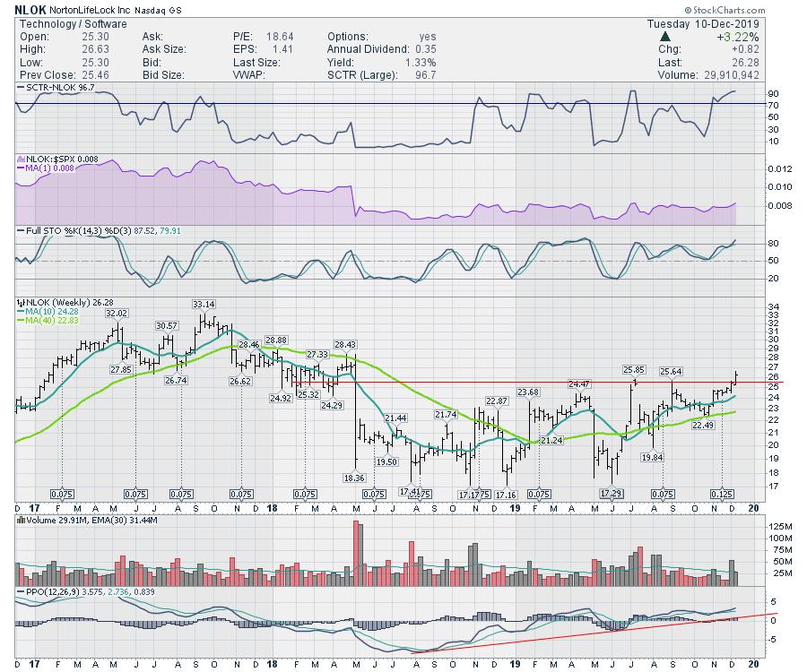Click the 27.85 low price label
The width and height of the screenshot is (807, 672).
(x=121, y=370)
